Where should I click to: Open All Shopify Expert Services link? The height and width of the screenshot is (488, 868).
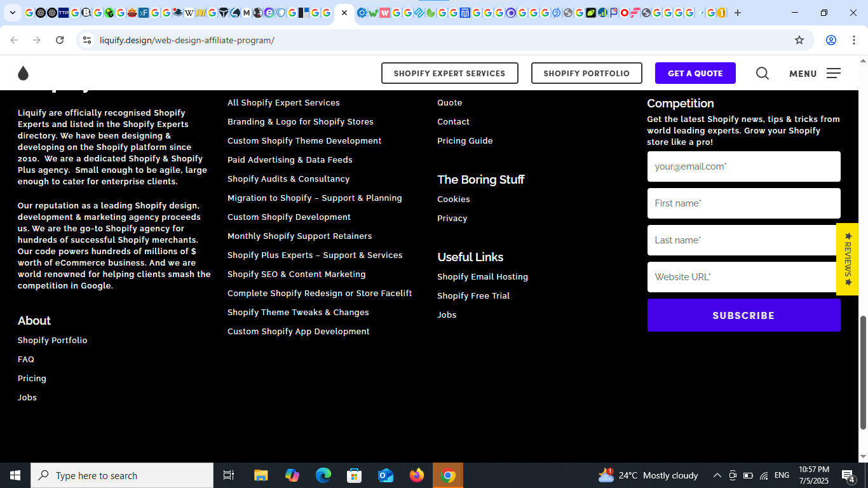[x=283, y=103]
